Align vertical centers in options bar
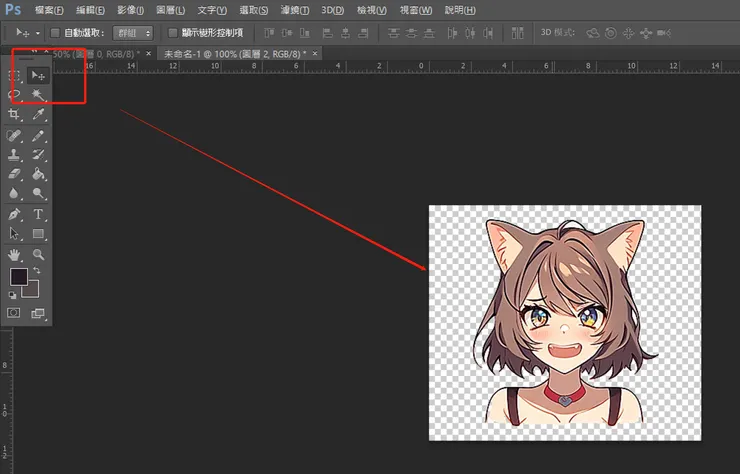This screenshot has height=474, width=740. point(287,33)
